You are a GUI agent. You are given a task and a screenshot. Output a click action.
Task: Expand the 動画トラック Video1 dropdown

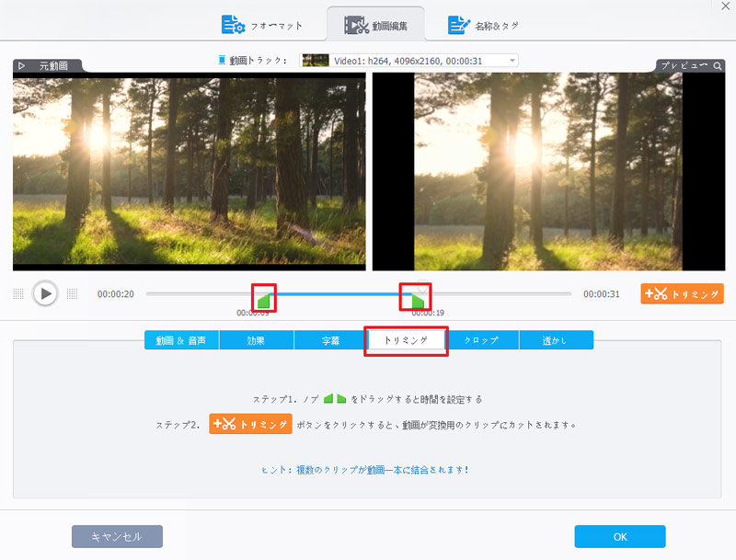(512, 61)
